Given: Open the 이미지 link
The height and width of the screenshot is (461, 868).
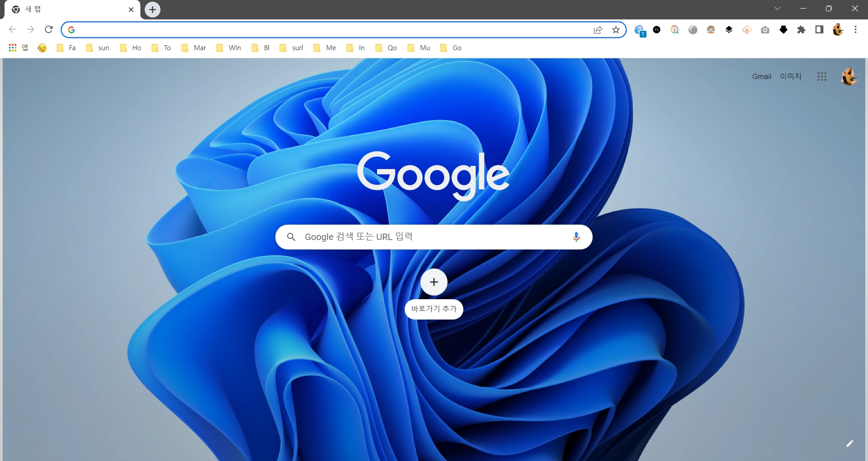Looking at the screenshot, I should coord(790,76).
